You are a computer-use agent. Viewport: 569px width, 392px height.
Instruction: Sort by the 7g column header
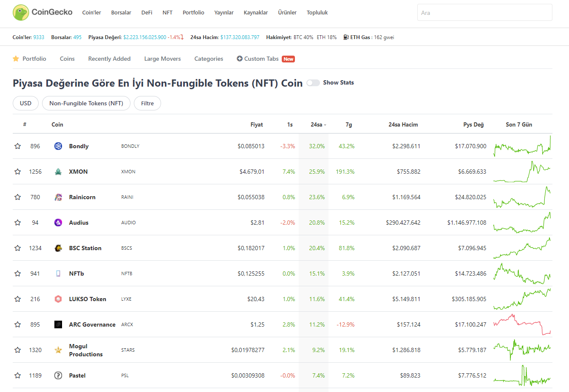point(349,124)
